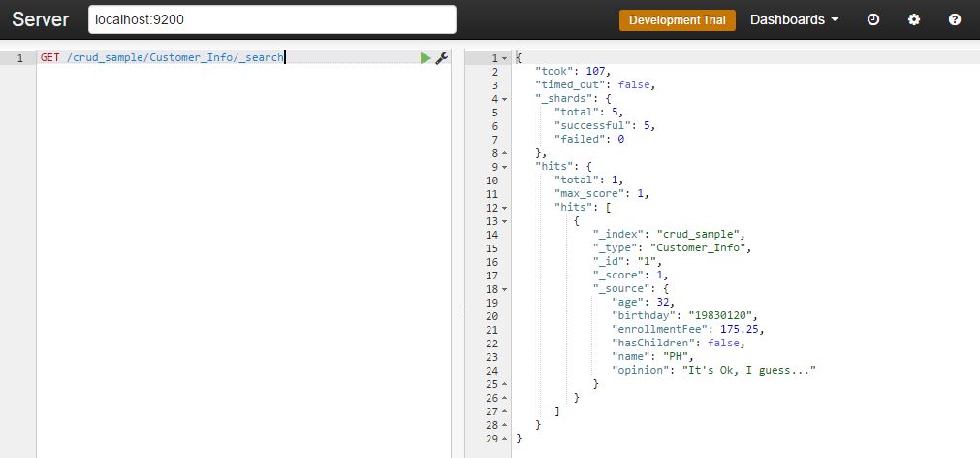Open the history clock icon
The image size is (980, 458).
pos(873,19)
